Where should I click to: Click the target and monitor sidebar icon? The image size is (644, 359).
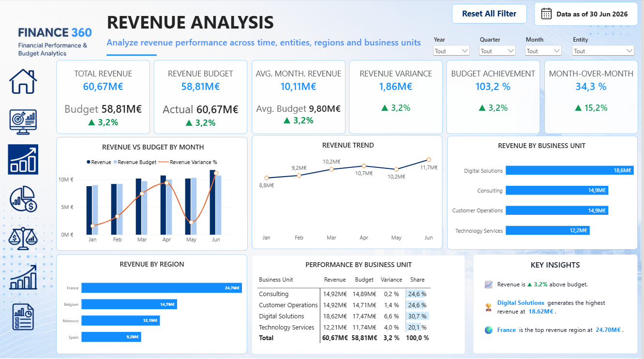click(x=23, y=121)
